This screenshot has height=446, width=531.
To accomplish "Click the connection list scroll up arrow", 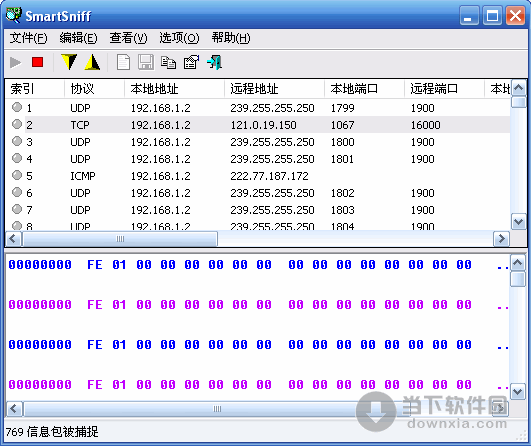I will click(x=518, y=88).
